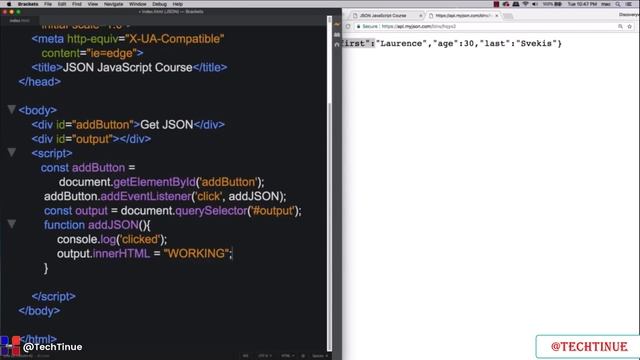
Task: Open the Window menu
Action: pos(138,4)
